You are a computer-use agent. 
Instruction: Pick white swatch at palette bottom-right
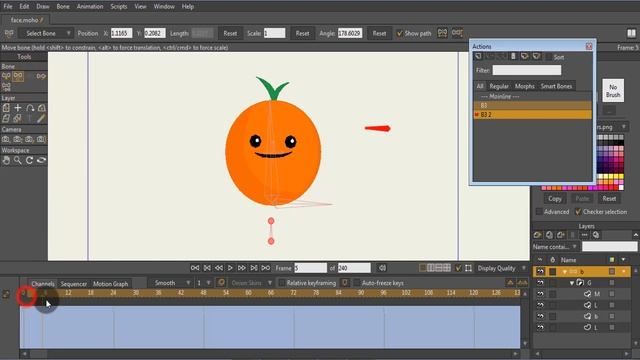tap(621, 188)
